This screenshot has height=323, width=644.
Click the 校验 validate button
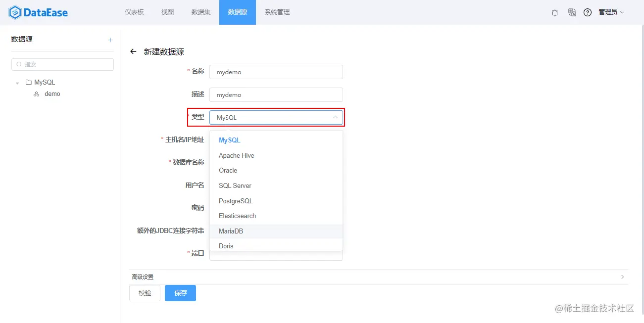[x=145, y=293]
